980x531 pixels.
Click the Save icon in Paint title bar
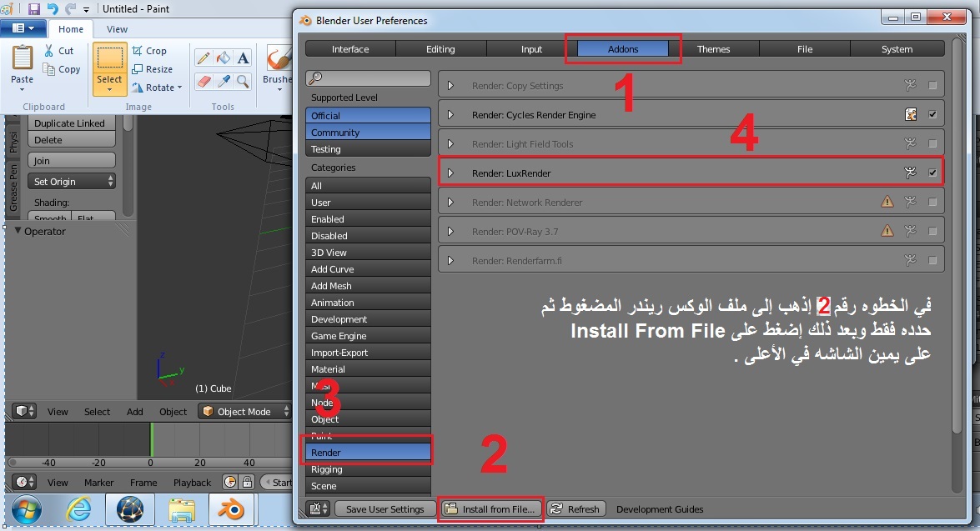[x=33, y=8]
